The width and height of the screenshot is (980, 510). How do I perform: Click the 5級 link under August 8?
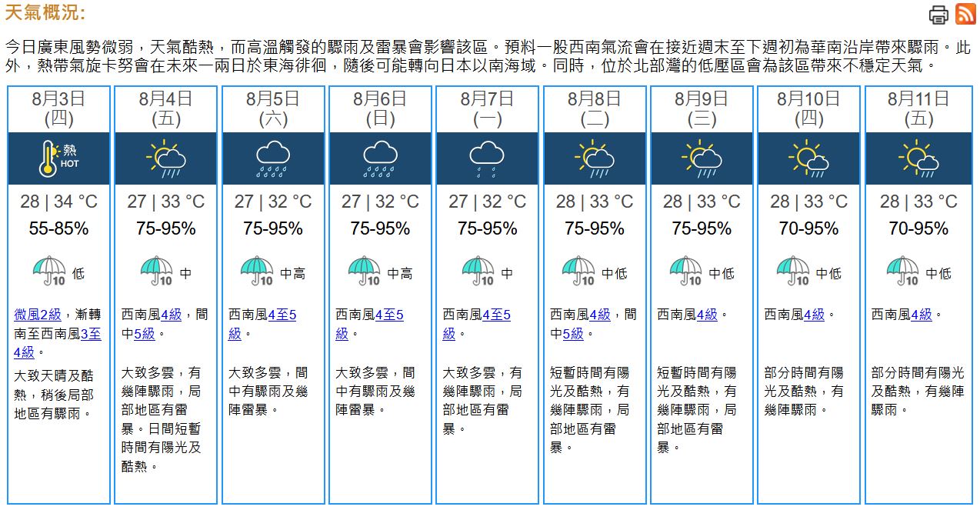(574, 334)
